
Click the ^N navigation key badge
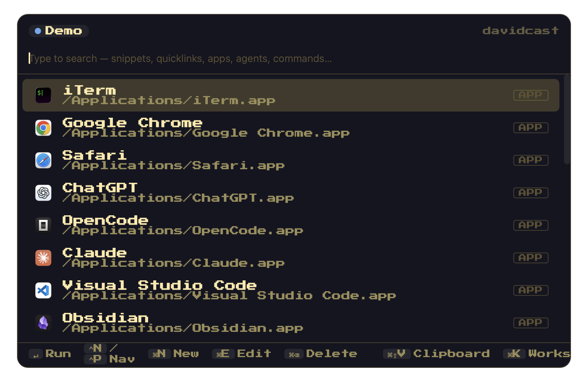point(96,348)
